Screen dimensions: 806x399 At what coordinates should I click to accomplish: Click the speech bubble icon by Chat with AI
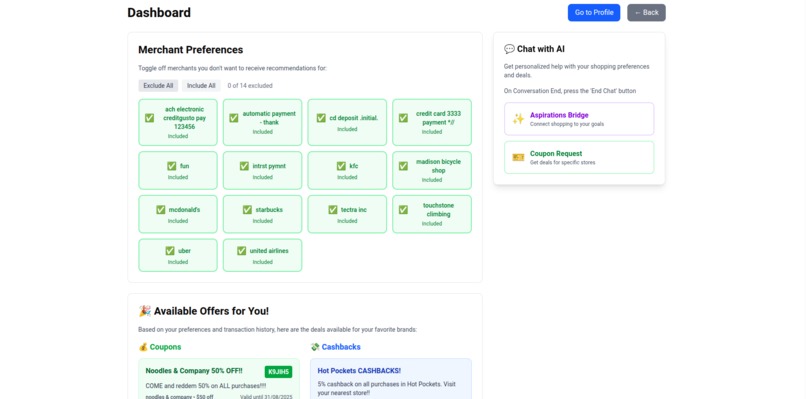[x=509, y=49]
